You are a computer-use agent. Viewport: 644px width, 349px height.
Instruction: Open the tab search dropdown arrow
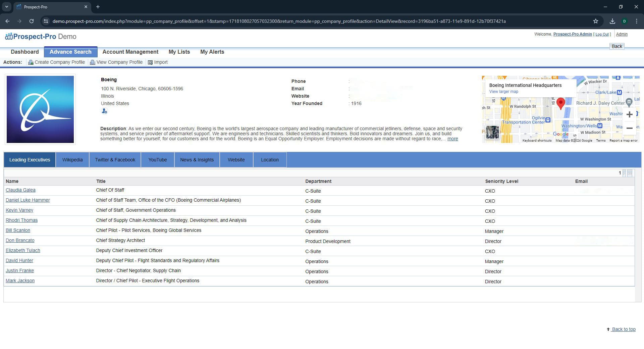pos(6,7)
